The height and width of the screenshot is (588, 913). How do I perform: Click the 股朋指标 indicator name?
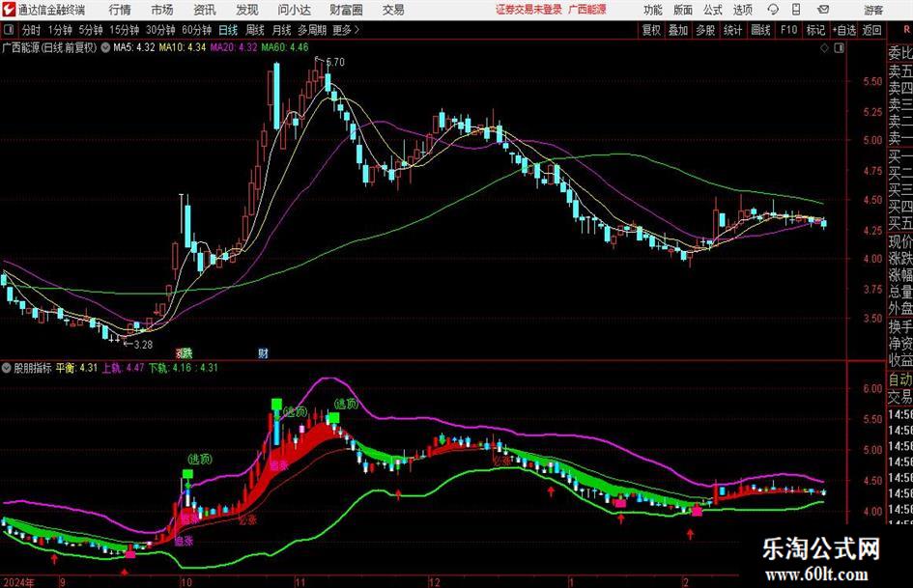pyautogui.click(x=33, y=368)
